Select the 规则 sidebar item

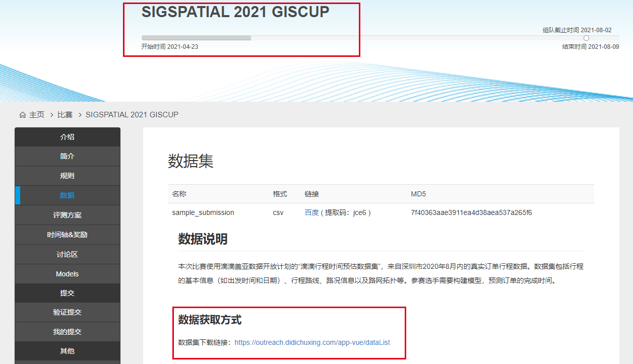tap(68, 176)
